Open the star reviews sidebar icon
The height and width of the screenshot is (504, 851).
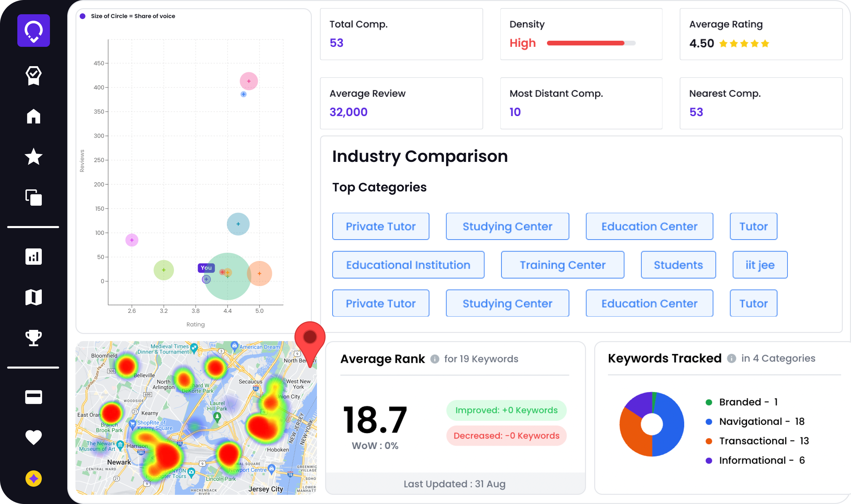tap(33, 156)
